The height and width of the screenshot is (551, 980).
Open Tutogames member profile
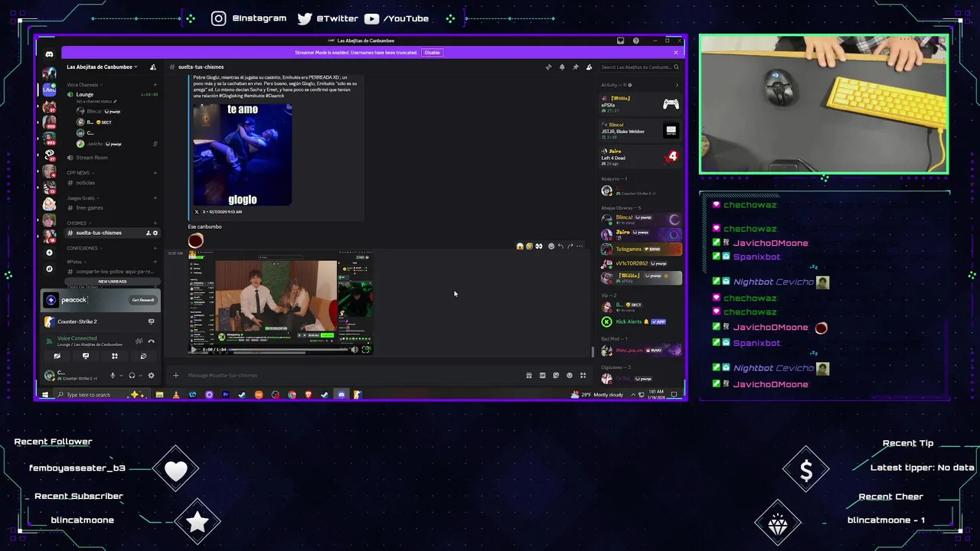(642, 249)
